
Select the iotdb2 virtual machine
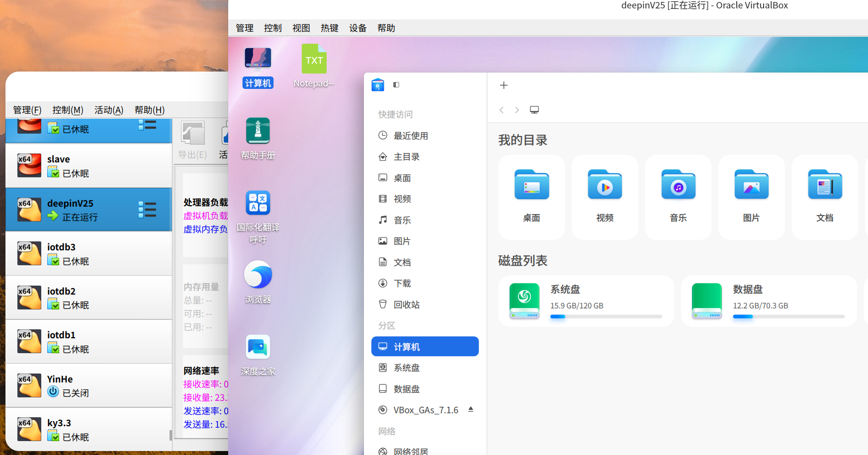coord(88,298)
